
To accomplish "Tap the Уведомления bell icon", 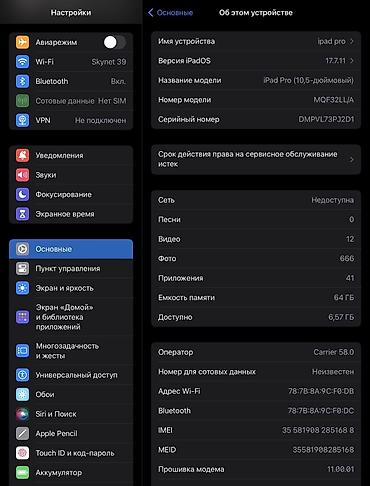I will pyautogui.click(x=22, y=155).
